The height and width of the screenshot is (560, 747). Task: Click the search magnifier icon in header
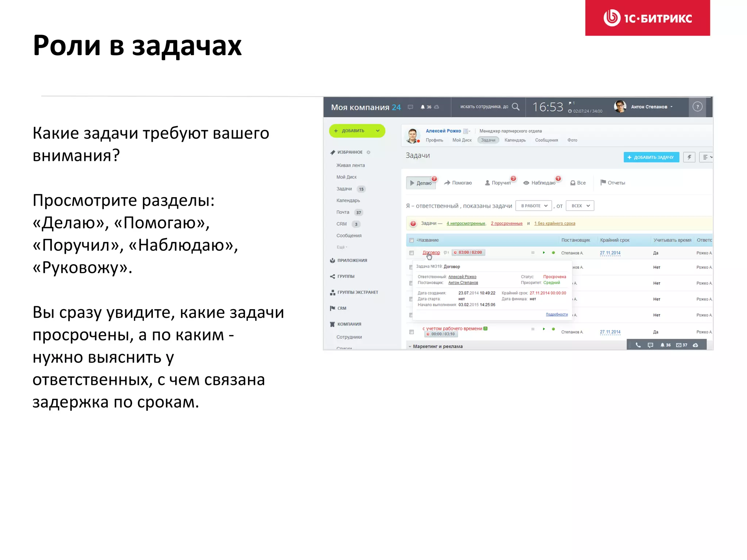point(515,106)
